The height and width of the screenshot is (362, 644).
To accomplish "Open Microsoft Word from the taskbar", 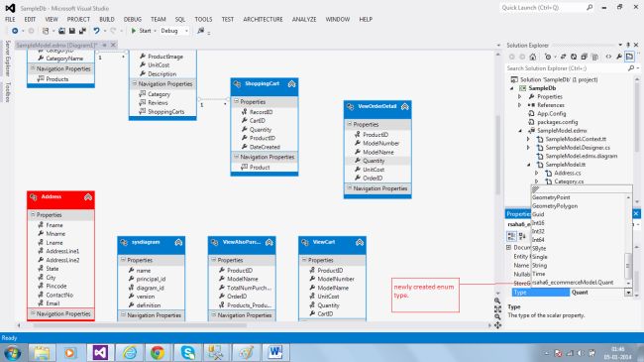I will [x=275, y=352].
